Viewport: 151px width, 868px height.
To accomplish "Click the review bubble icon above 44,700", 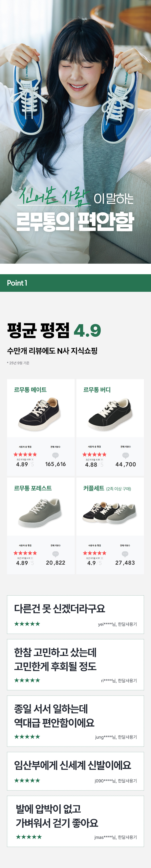I will 125,455.
